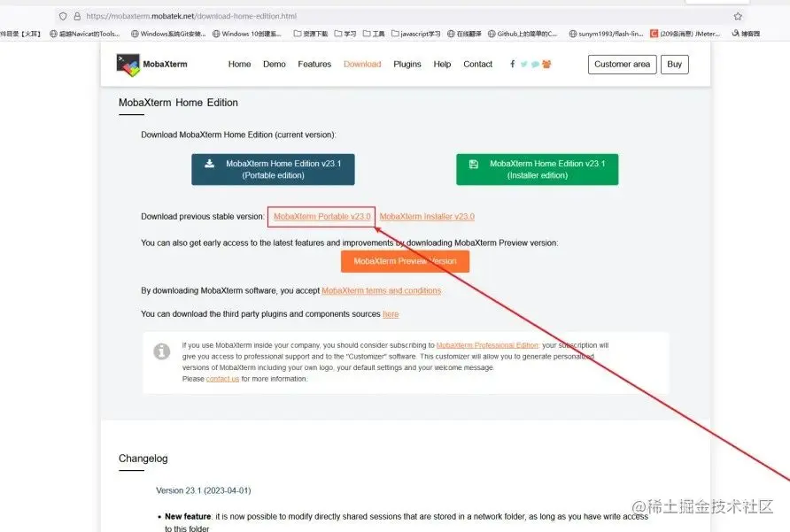Open the JMeter bookmark with red C icon

point(685,34)
